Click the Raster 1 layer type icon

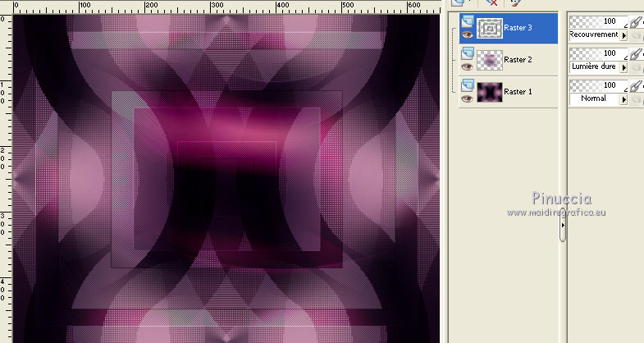[x=468, y=85]
